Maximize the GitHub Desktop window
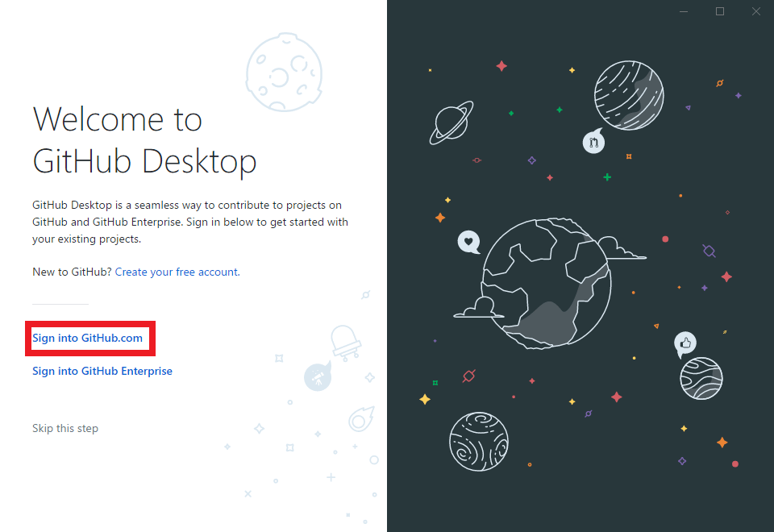The height and width of the screenshot is (532, 774). 720,11
